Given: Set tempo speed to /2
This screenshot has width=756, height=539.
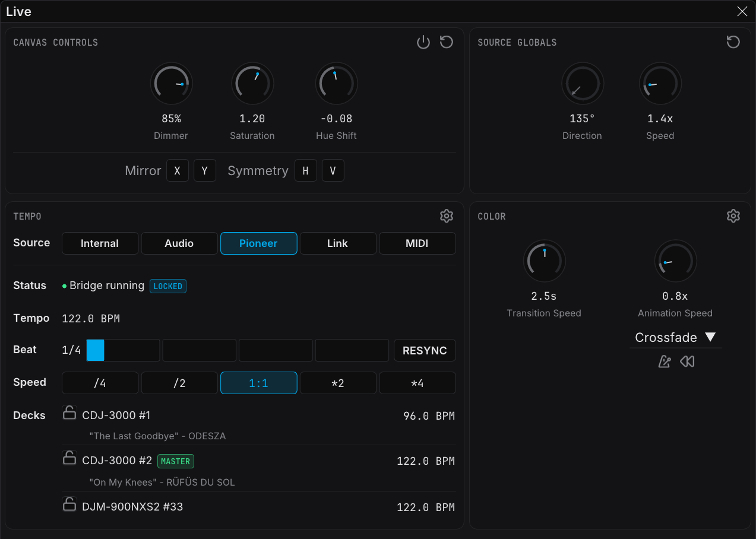Looking at the screenshot, I should point(179,383).
